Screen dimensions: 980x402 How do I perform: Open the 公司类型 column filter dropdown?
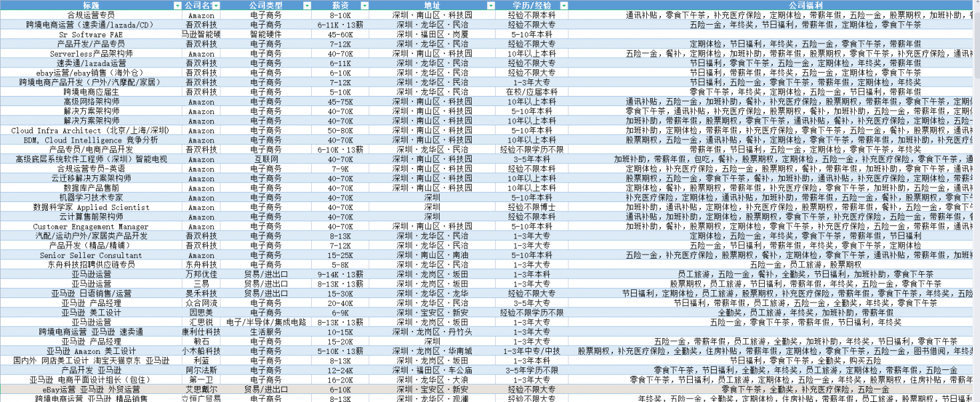tap(306, 5)
